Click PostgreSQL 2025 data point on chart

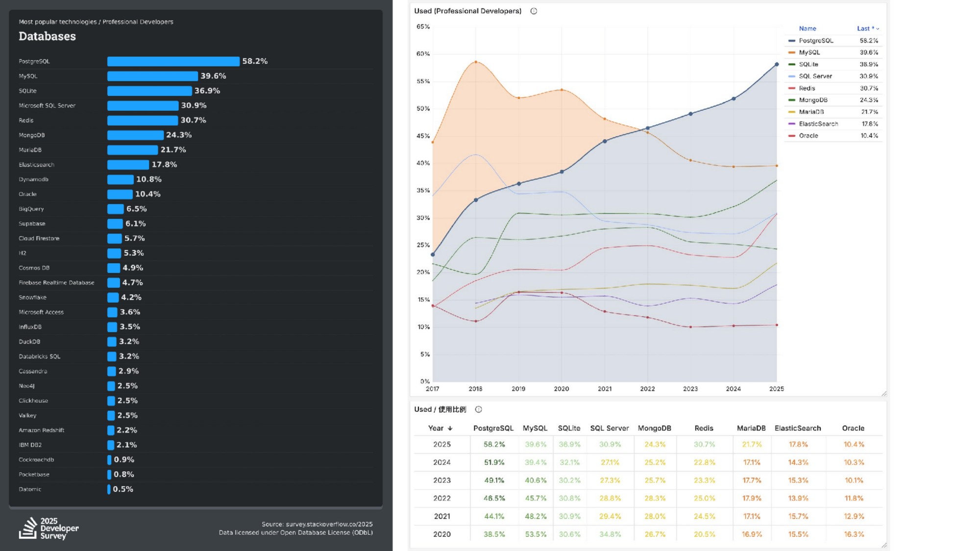pos(777,64)
